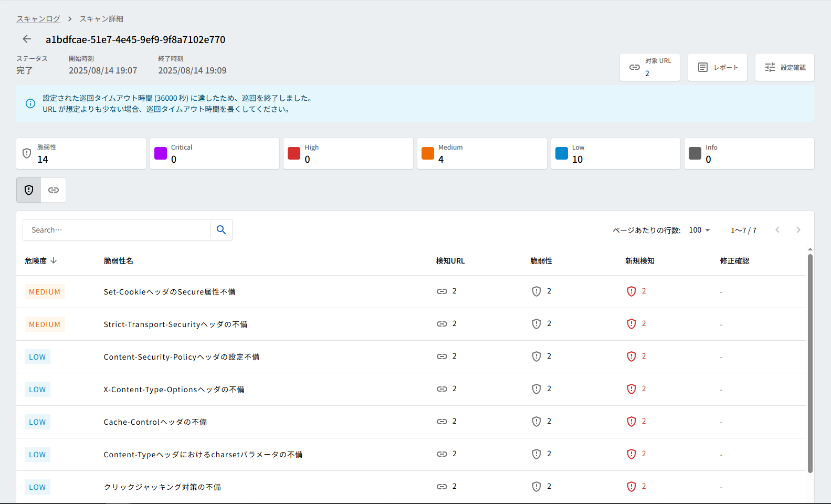
Task: Sort by the 危険度 column header
Action: click(x=41, y=261)
